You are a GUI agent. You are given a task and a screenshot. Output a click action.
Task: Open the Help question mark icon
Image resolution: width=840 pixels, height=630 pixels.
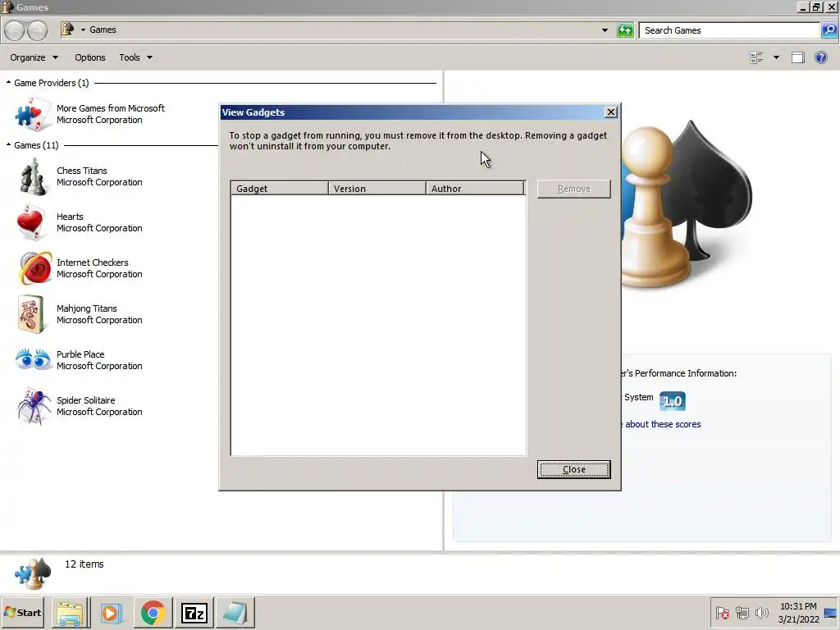point(820,57)
